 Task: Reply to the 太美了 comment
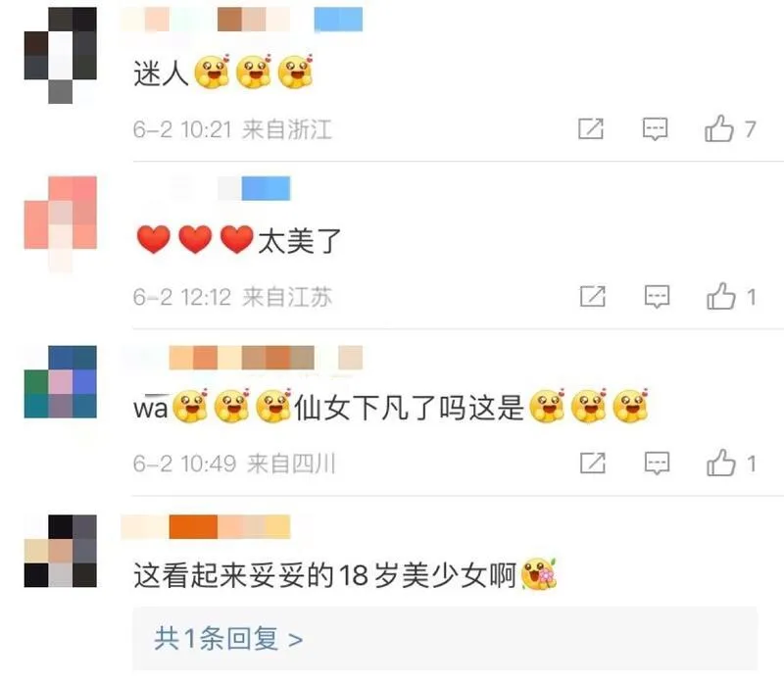[x=657, y=297]
